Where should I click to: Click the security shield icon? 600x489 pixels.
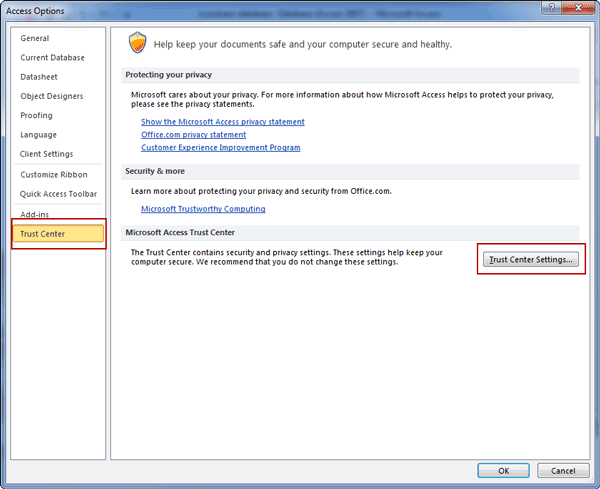[137, 42]
